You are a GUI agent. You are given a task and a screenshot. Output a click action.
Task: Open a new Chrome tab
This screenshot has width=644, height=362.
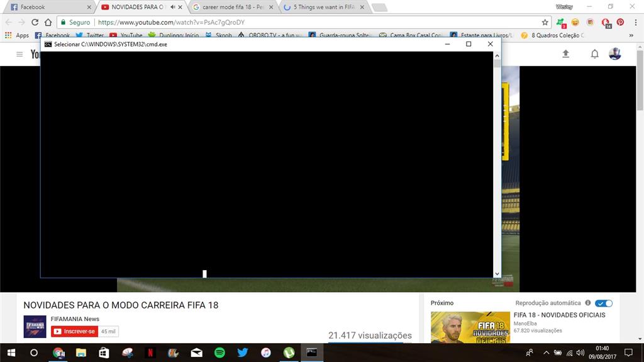pyautogui.click(x=379, y=7)
